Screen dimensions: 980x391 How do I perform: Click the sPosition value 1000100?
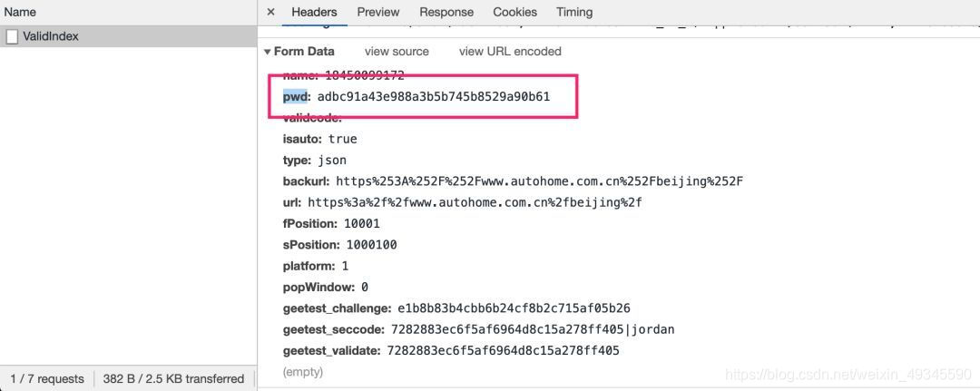tap(371, 245)
